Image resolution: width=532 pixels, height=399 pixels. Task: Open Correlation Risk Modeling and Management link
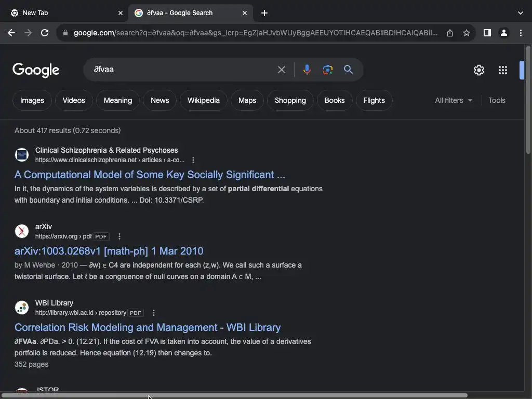click(x=148, y=327)
